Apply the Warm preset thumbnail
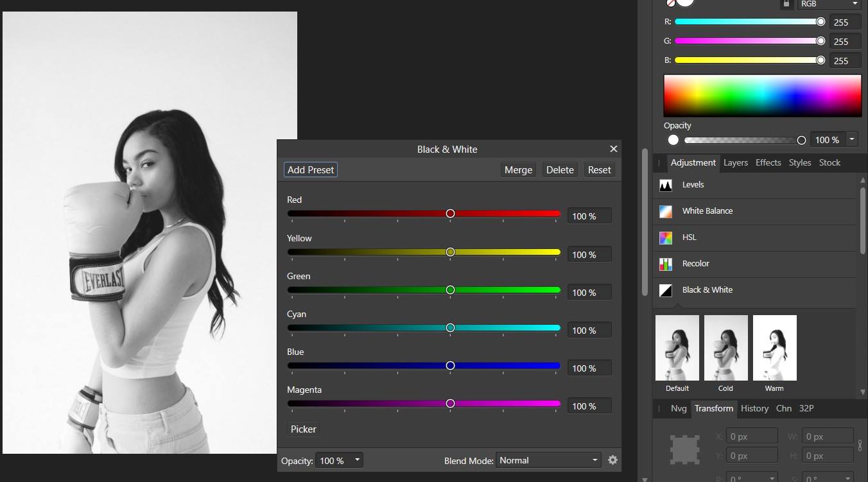 tap(774, 347)
